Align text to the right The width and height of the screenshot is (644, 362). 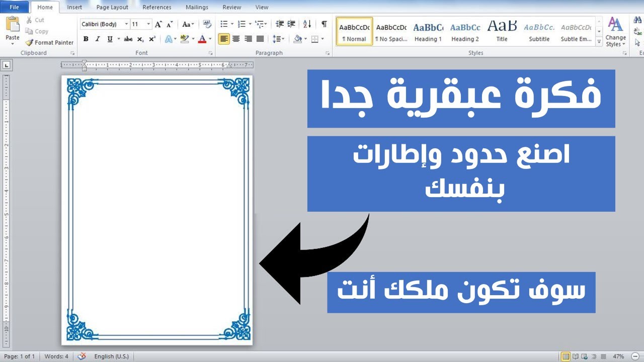(x=248, y=39)
